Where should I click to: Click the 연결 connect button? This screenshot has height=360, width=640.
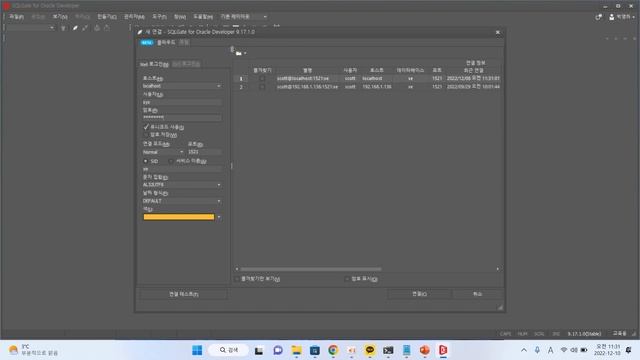pyautogui.click(x=419, y=294)
